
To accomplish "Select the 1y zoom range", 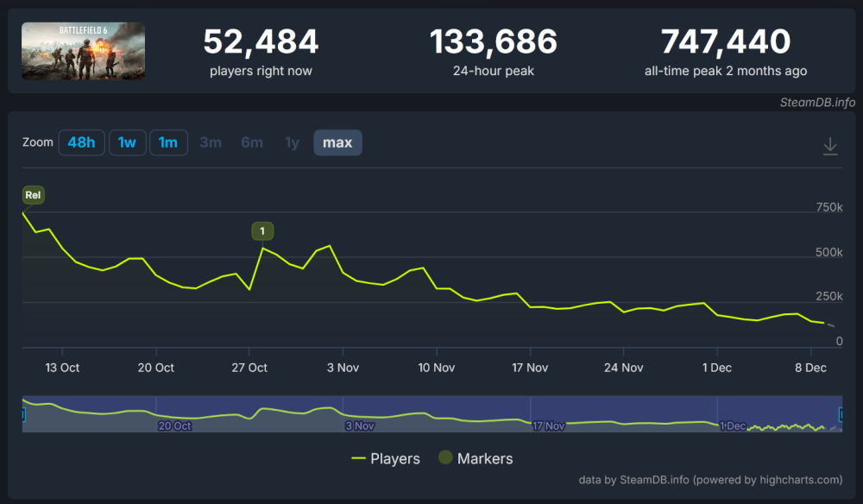I will [292, 142].
